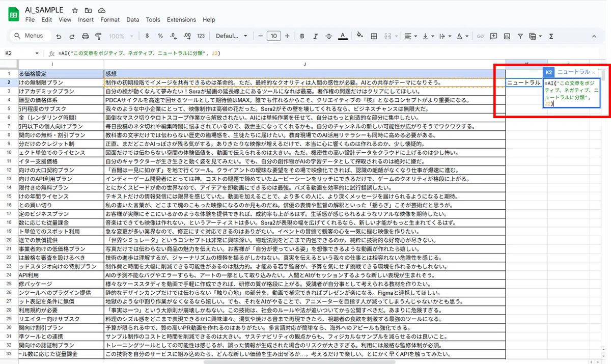
Task: Click cell starting with インディーゲーム開発者
Action: coord(304,179)
